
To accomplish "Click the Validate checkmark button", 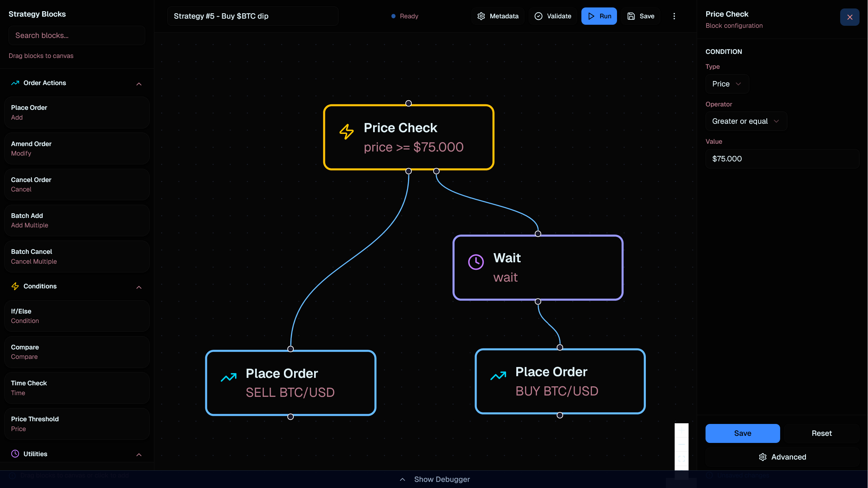I will [x=553, y=16].
